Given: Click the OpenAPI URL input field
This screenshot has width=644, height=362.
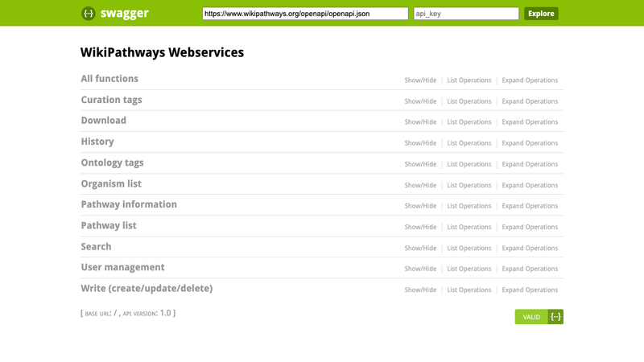Looking at the screenshot, I should pyautogui.click(x=305, y=14).
